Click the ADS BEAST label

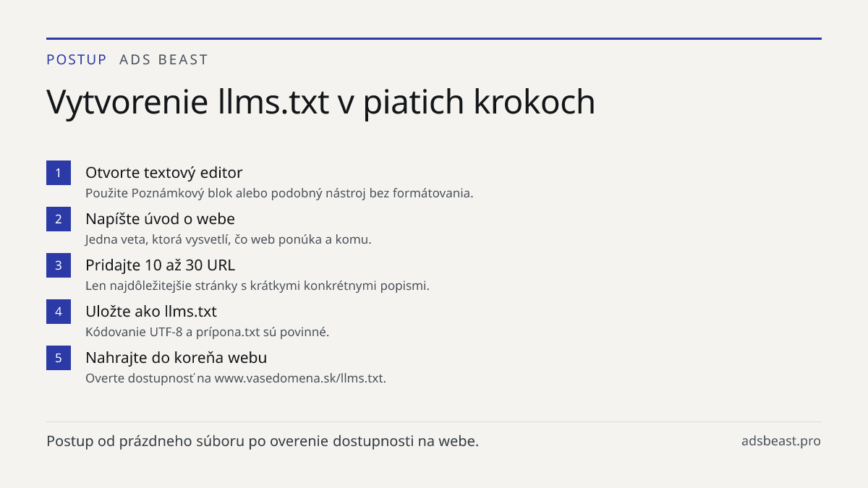coord(163,60)
